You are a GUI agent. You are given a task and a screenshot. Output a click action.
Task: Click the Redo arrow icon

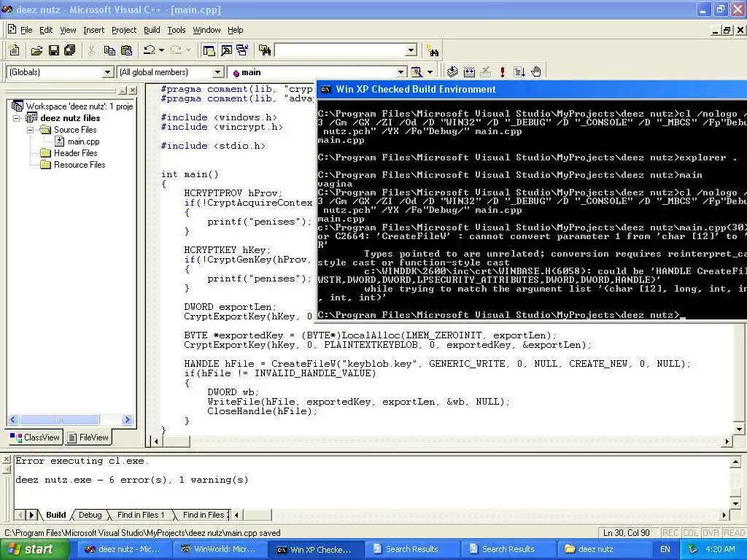176,50
